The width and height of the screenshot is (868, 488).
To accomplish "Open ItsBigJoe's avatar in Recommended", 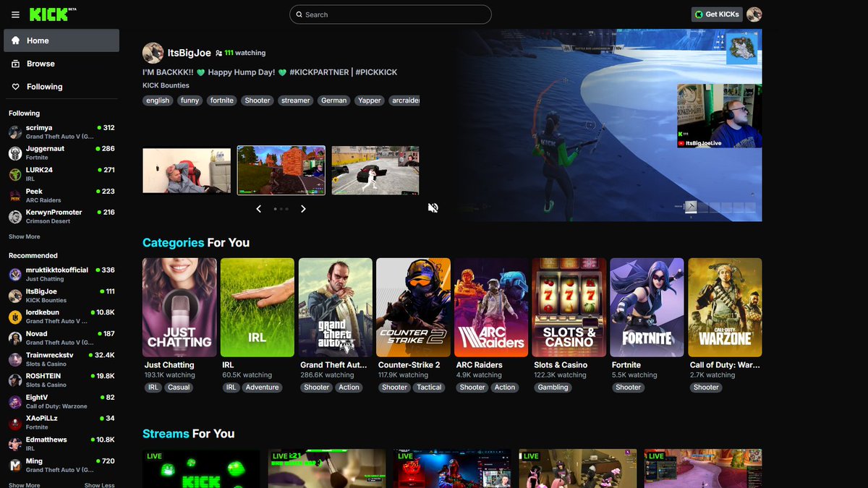I will point(15,296).
